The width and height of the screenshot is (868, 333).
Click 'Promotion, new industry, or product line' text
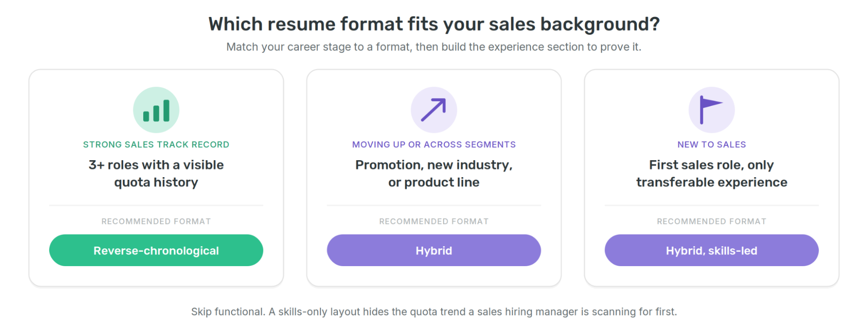pyautogui.click(x=434, y=174)
